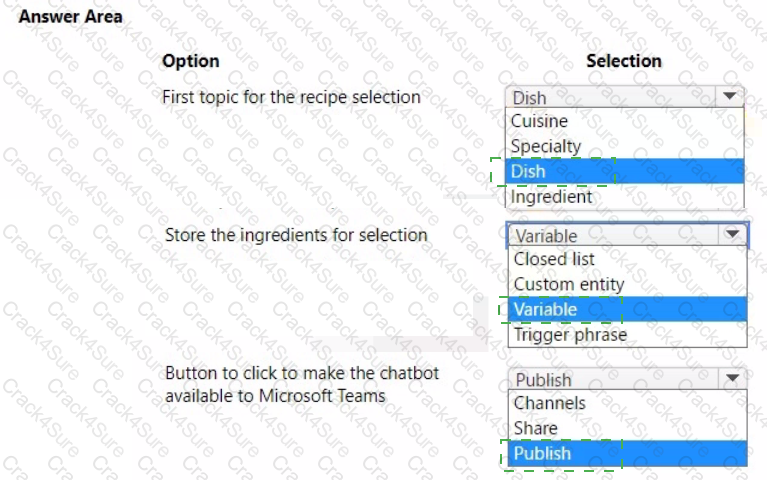Select the Specialty option in the list
The height and width of the screenshot is (480, 767).
pyautogui.click(x=545, y=146)
